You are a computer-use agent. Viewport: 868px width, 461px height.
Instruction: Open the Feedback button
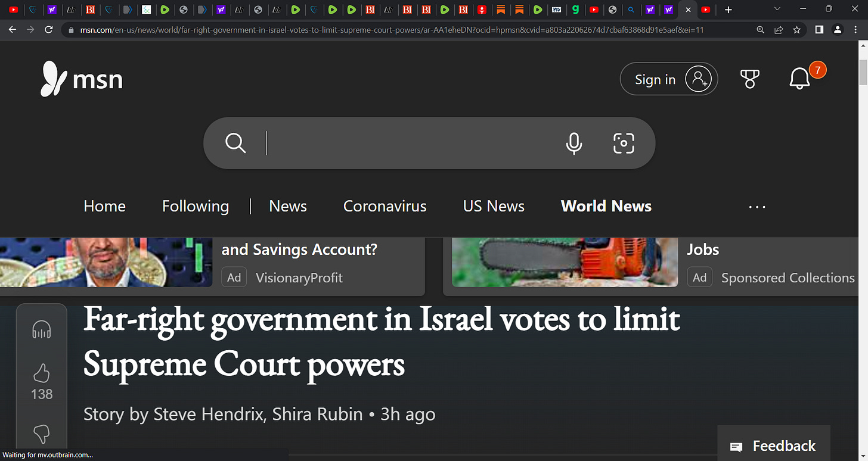(773, 446)
